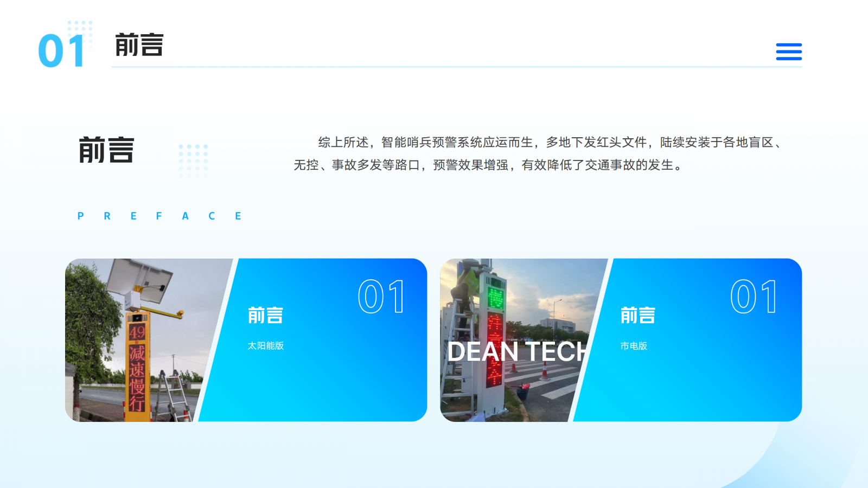Click the header title 前言

pos(139,44)
